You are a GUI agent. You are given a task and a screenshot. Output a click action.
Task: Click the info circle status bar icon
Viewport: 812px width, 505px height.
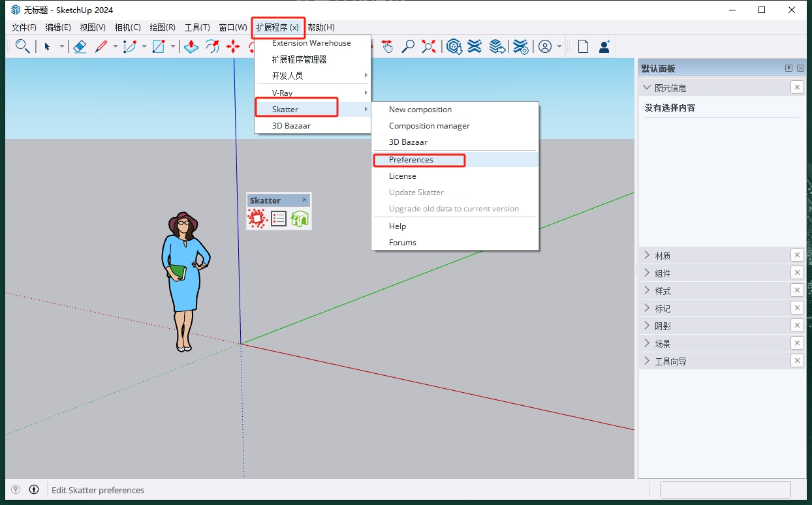[34, 489]
